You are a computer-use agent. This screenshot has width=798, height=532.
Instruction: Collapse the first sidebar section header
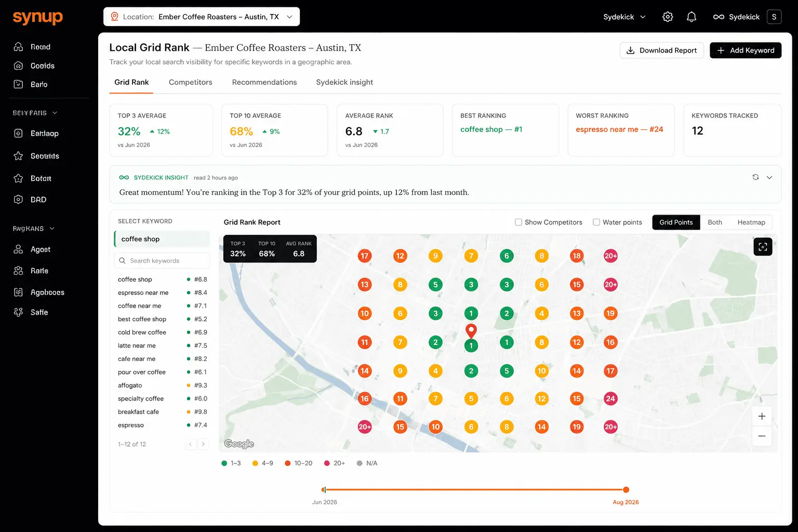coord(35,113)
